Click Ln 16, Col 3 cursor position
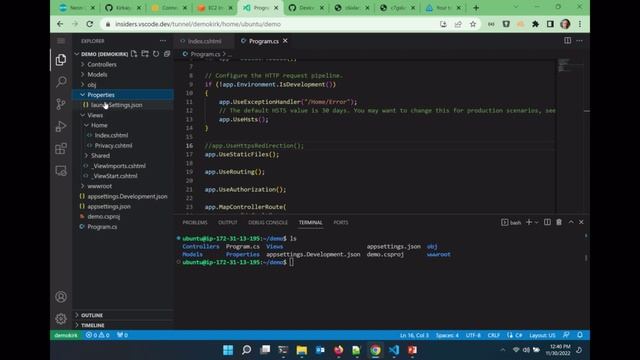Viewport: 640px width, 360px height. coord(414,335)
